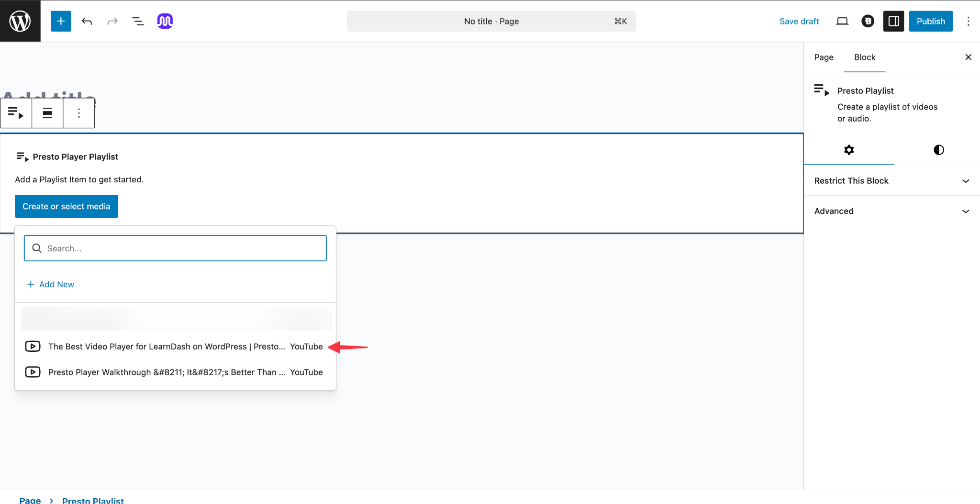The image size is (980, 504).
Task: Undo the last change
Action: pyautogui.click(x=87, y=21)
